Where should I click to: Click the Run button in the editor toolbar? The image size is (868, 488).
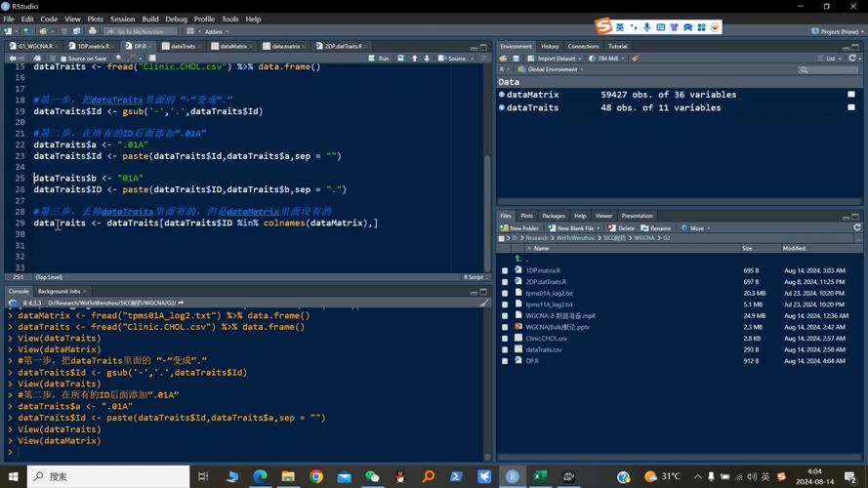pos(380,59)
